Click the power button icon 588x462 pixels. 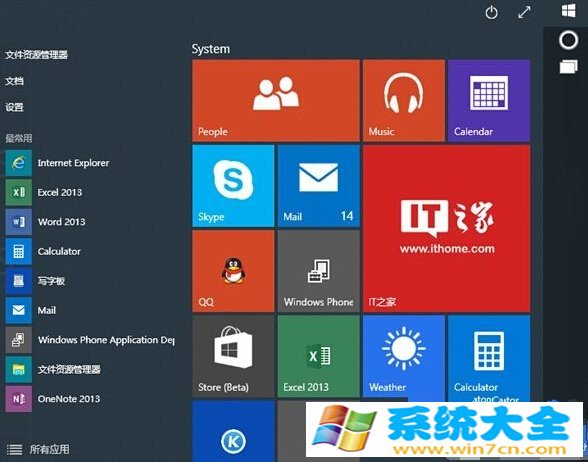click(x=491, y=13)
